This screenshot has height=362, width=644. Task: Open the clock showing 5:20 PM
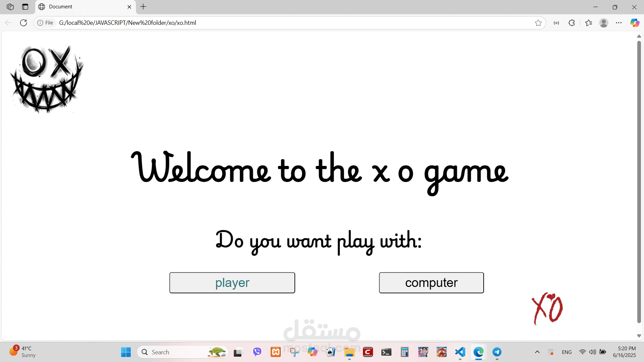(625, 352)
